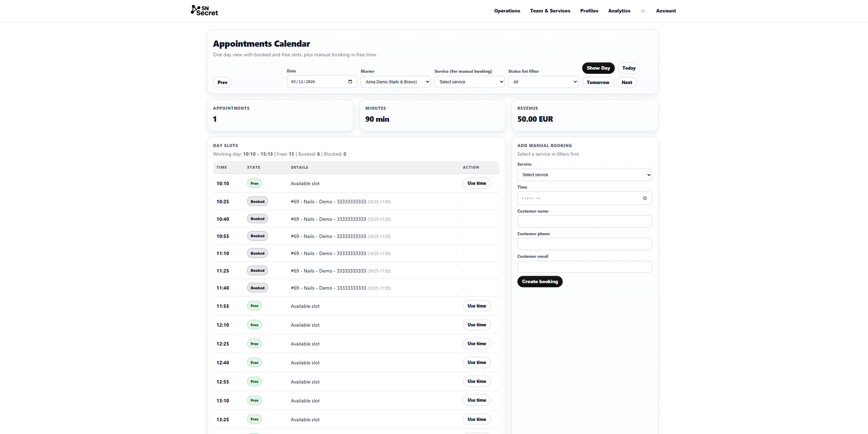Screen dimensions: 868x434
Task: Focus the Date field showing 03/12/2026
Action: coord(322,82)
